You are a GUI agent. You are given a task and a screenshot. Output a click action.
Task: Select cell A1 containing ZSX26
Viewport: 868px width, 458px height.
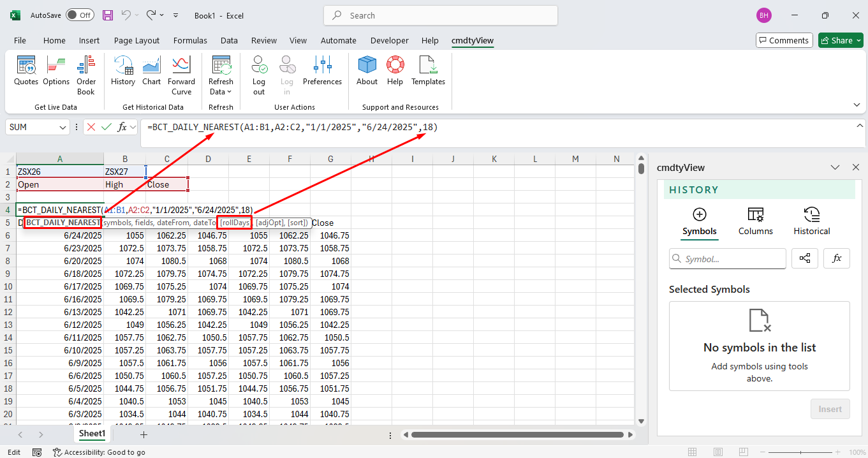60,172
